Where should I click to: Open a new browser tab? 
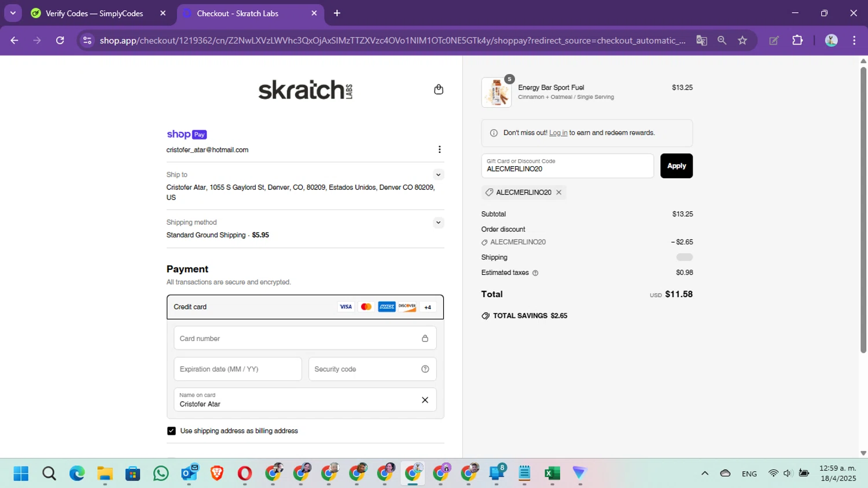tap(337, 13)
